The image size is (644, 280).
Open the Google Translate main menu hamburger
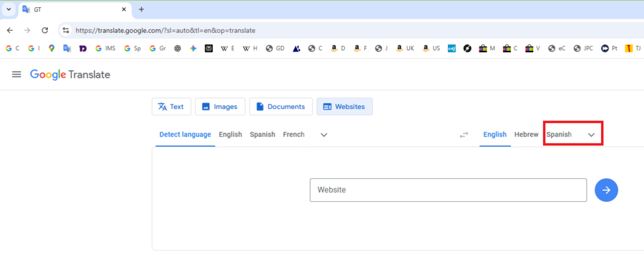[16, 74]
